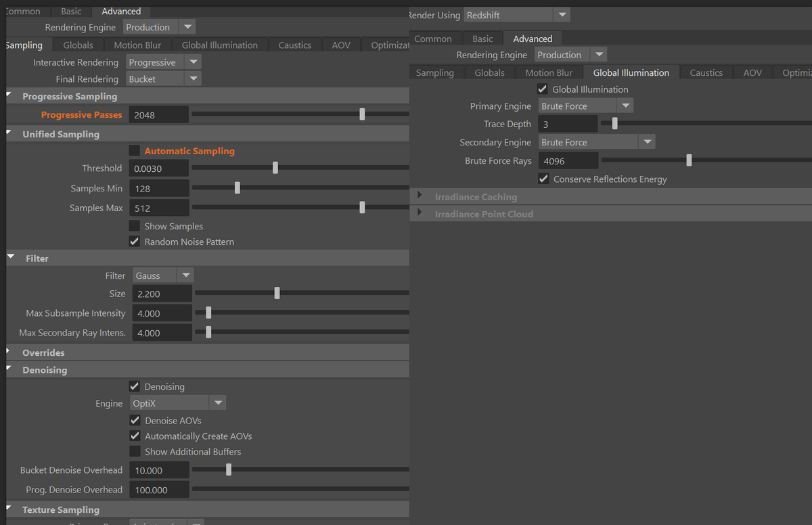Switch to the AOV tab in right panel
The height and width of the screenshot is (525, 812).
tap(752, 72)
